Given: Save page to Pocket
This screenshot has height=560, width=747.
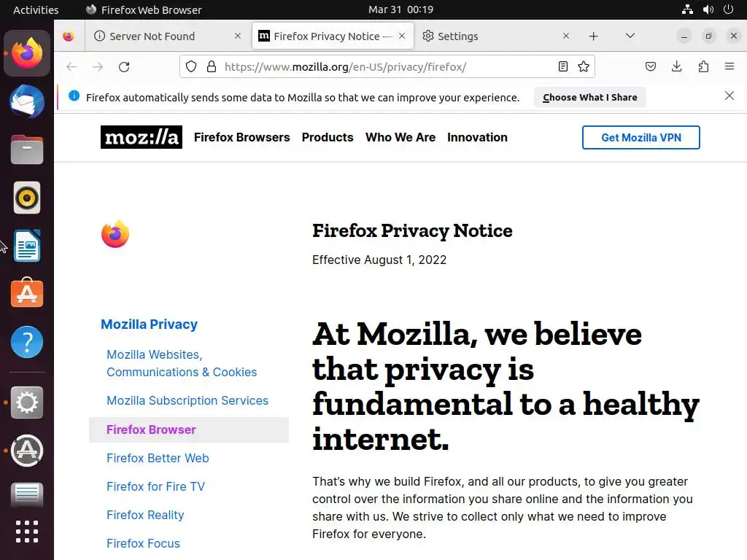Looking at the screenshot, I should click(651, 66).
